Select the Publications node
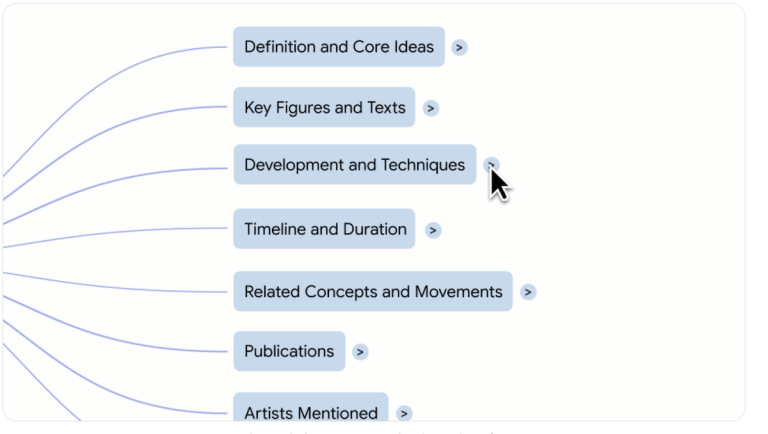The height and width of the screenshot is (434, 768). click(289, 352)
